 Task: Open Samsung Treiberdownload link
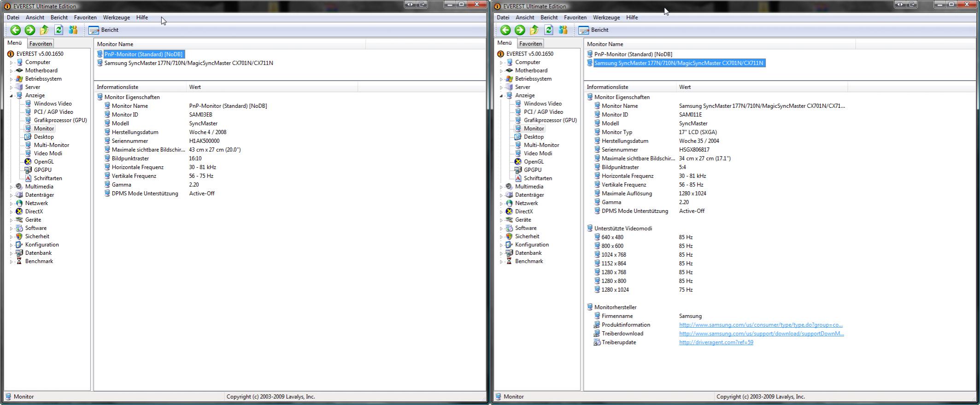tap(762, 334)
